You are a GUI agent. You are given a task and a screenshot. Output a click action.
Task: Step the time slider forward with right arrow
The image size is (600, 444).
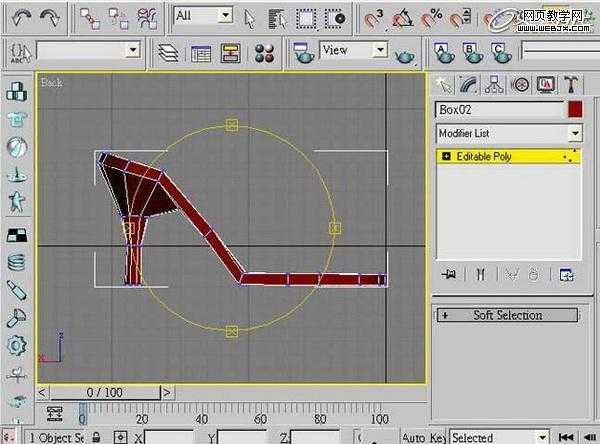coord(167,392)
